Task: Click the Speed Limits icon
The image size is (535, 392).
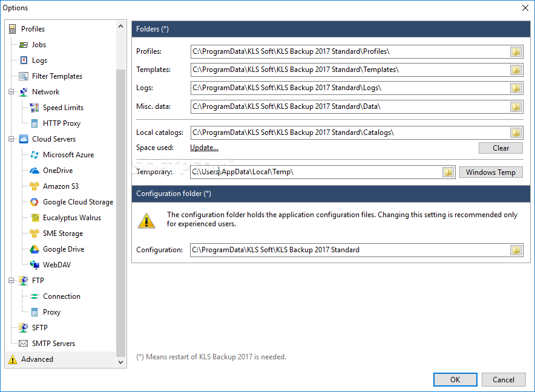Action: pyautogui.click(x=34, y=108)
